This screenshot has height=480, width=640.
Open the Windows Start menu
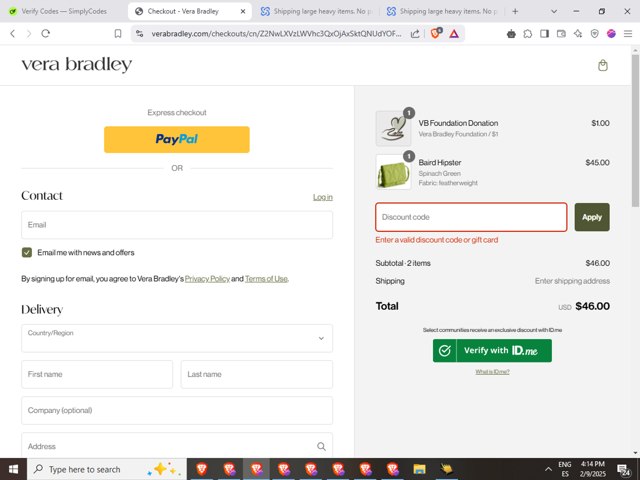click(12, 469)
